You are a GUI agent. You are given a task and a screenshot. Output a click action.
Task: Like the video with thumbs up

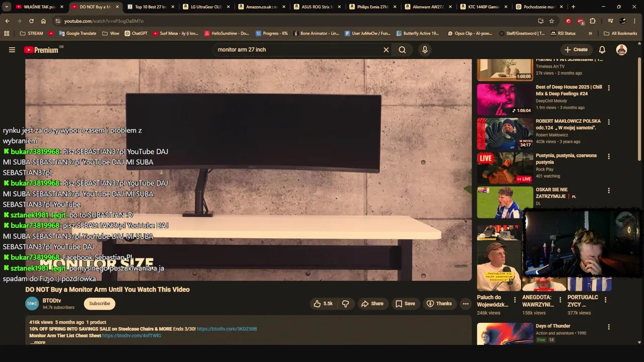323,304
